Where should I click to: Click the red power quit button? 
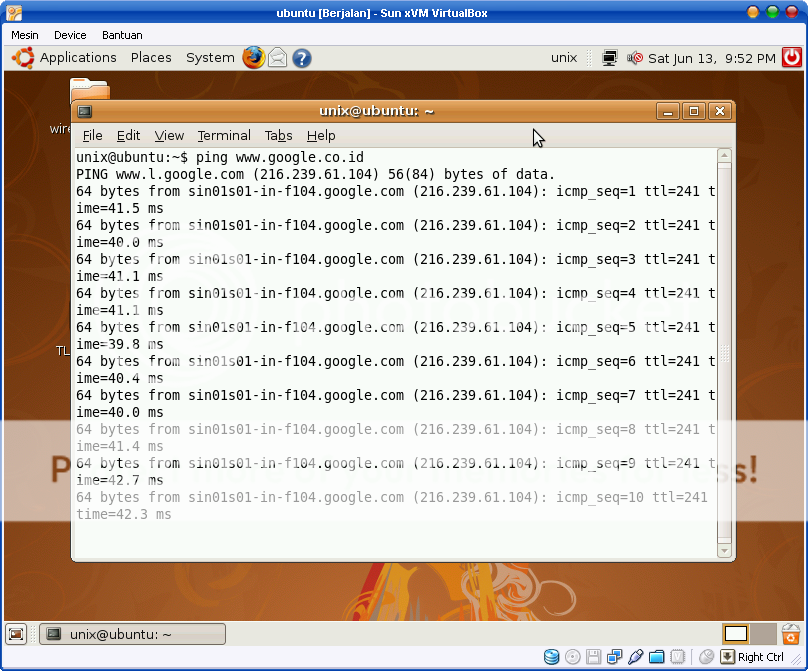tap(792, 58)
